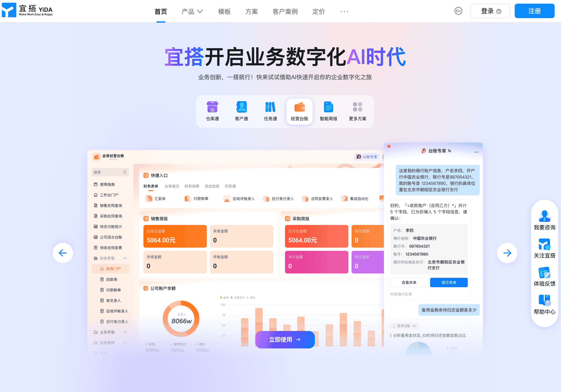
Task: Open 应付免付录入 quick entry
Action: pos(278,198)
